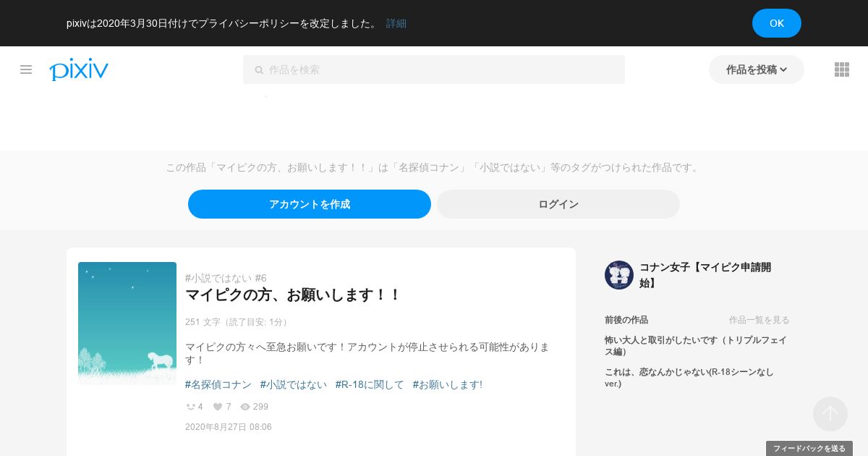
Task: Open the 詳細 privacy policy link
Action: coord(396,23)
